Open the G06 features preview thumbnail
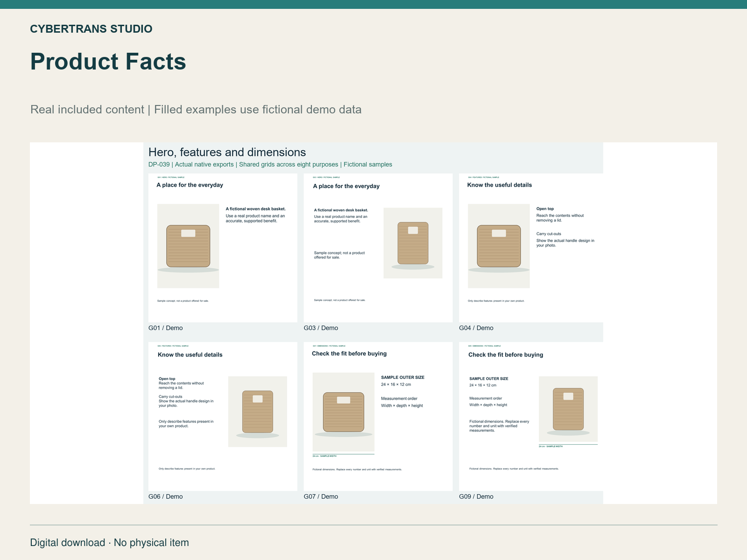The height and width of the screenshot is (560, 747). (223, 416)
